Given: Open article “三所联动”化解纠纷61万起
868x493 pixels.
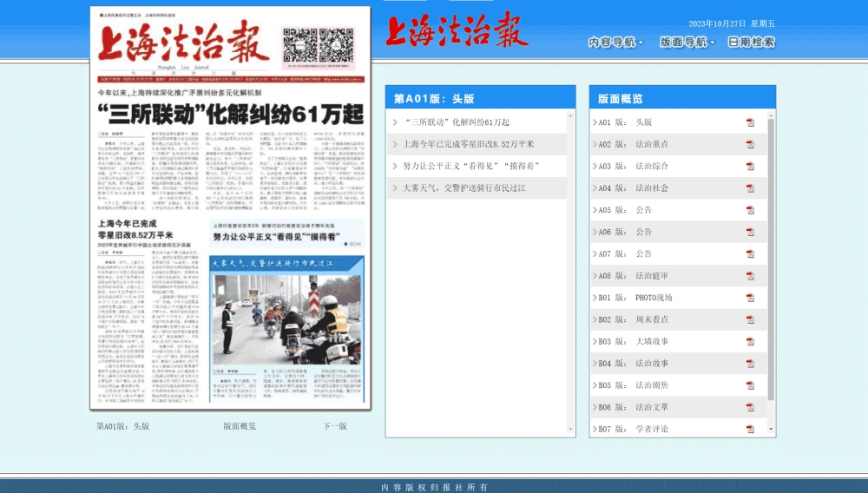Looking at the screenshot, I should 457,122.
